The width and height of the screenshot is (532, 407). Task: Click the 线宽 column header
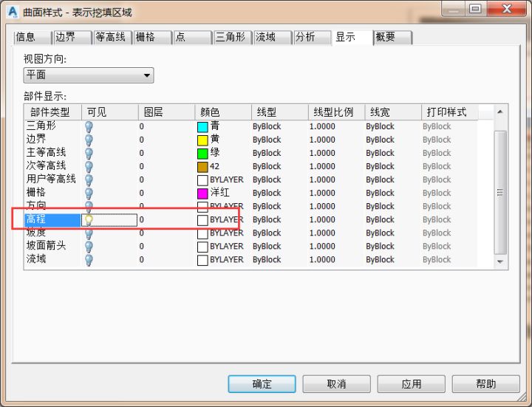[393, 112]
